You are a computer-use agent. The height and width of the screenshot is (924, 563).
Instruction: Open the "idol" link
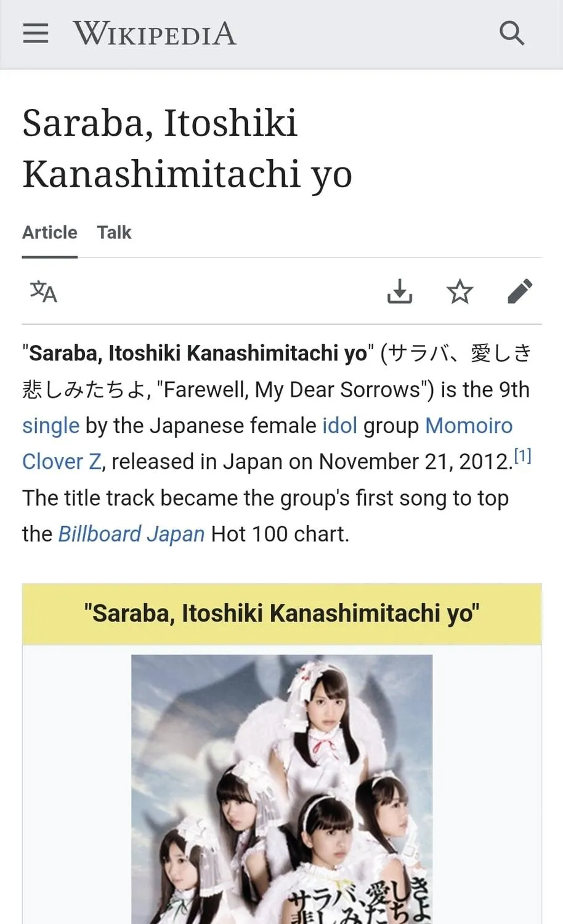click(339, 426)
